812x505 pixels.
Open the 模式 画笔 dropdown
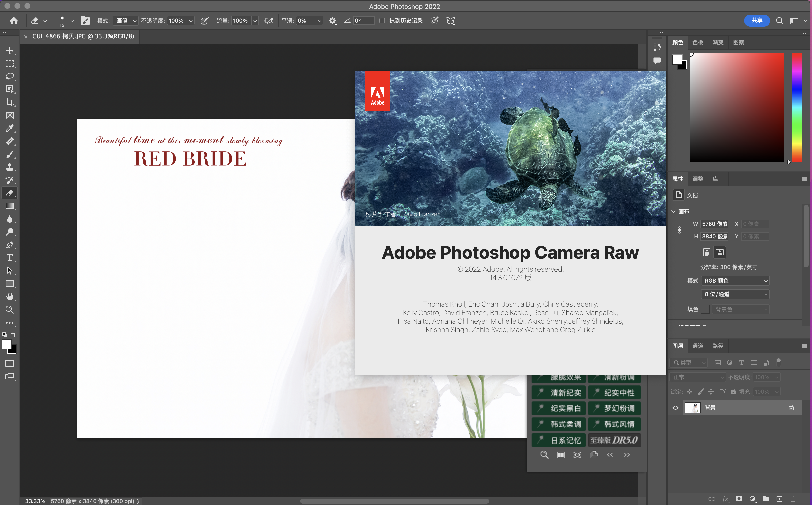[x=126, y=21]
